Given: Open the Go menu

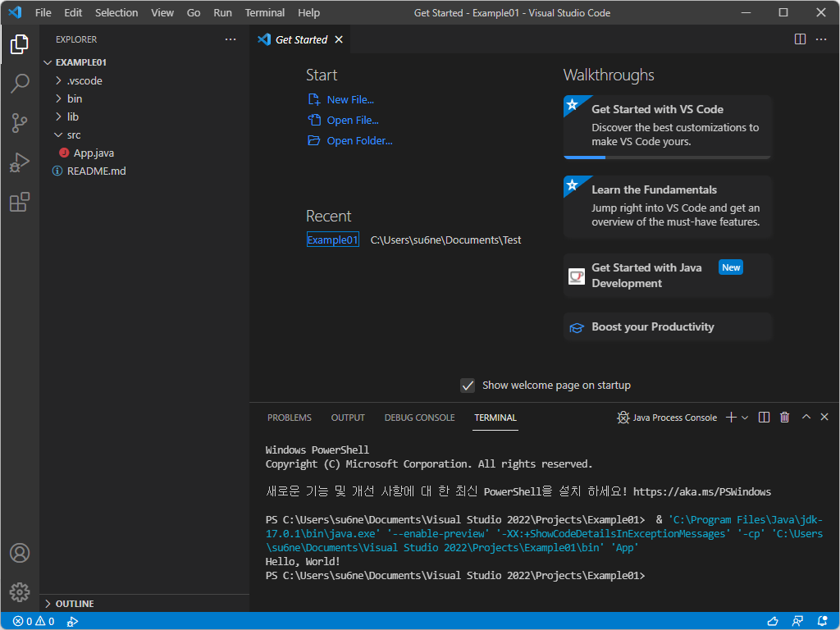Looking at the screenshot, I should 194,13.
